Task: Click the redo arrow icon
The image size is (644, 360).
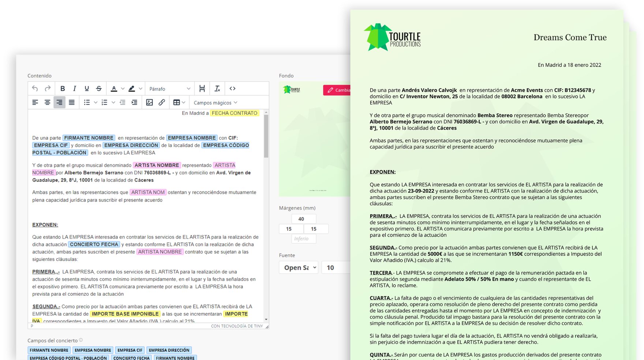Action: pyautogui.click(x=48, y=88)
